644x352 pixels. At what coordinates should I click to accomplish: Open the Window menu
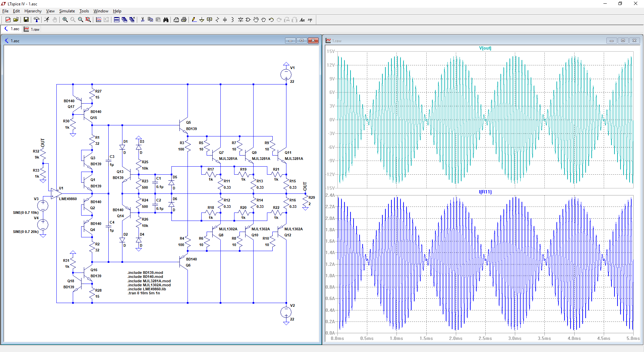click(x=101, y=11)
